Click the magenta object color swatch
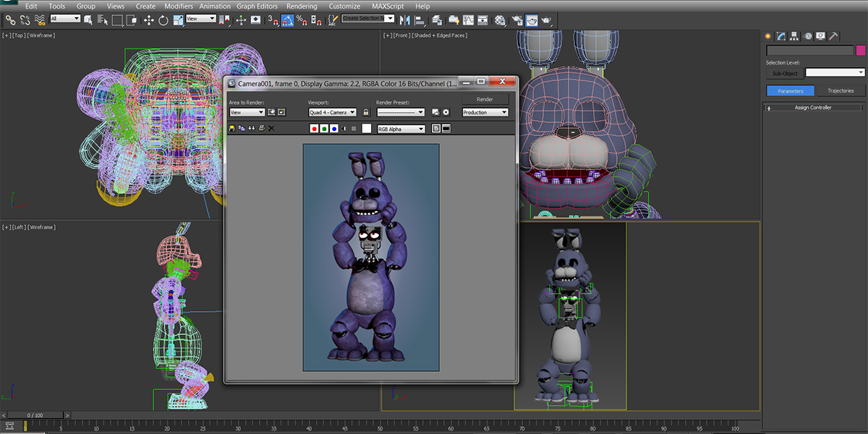 click(861, 50)
